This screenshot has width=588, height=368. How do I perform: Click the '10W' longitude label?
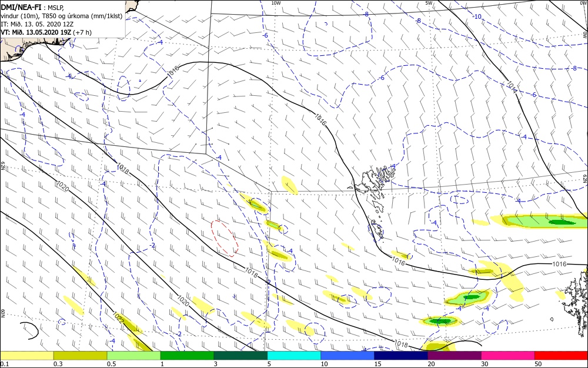click(x=276, y=3)
